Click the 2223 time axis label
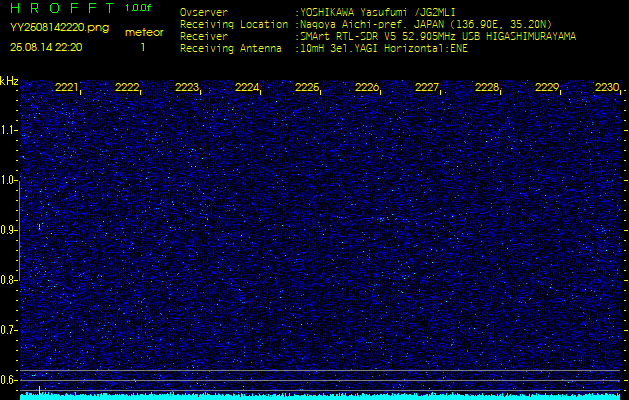 [187, 87]
